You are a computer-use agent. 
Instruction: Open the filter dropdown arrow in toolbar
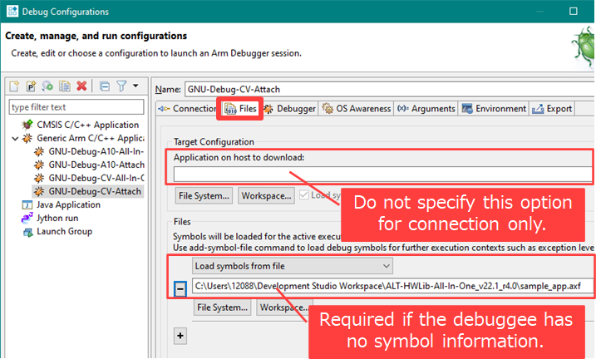134,86
